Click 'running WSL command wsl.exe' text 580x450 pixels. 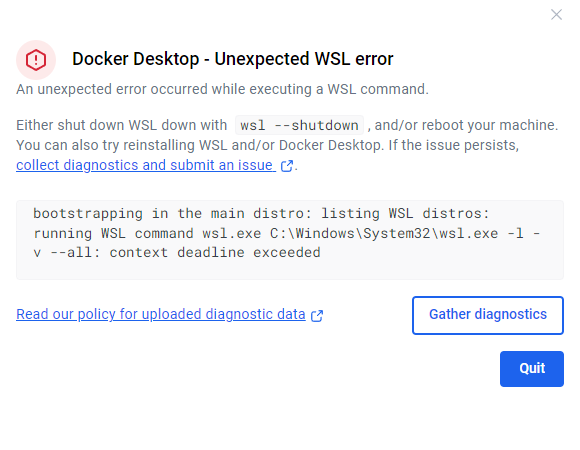[147, 233]
